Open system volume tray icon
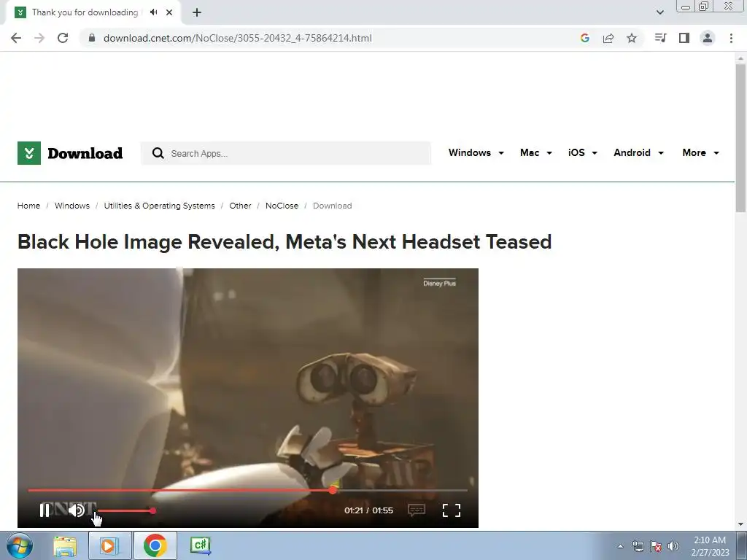Image resolution: width=747 pixels, height=560 pixels. 673,546
